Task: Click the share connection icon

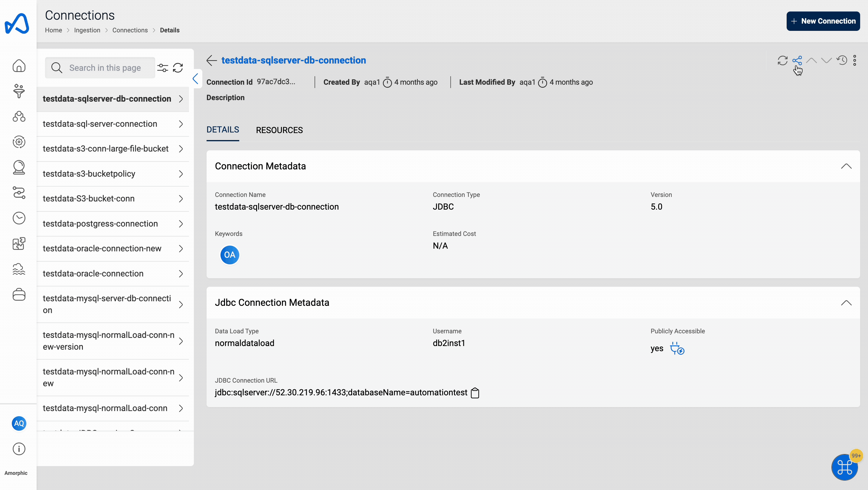Action: pyautogui.click(x=797, y=60)
